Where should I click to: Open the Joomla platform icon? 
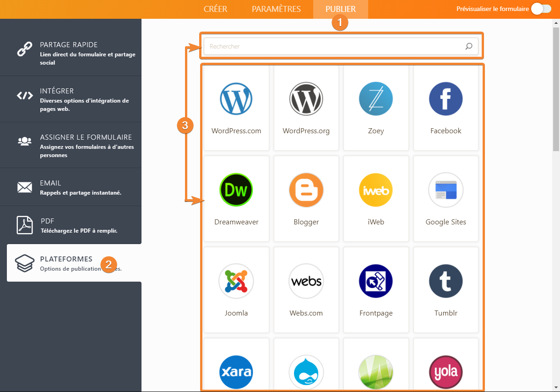click(236, 281)
